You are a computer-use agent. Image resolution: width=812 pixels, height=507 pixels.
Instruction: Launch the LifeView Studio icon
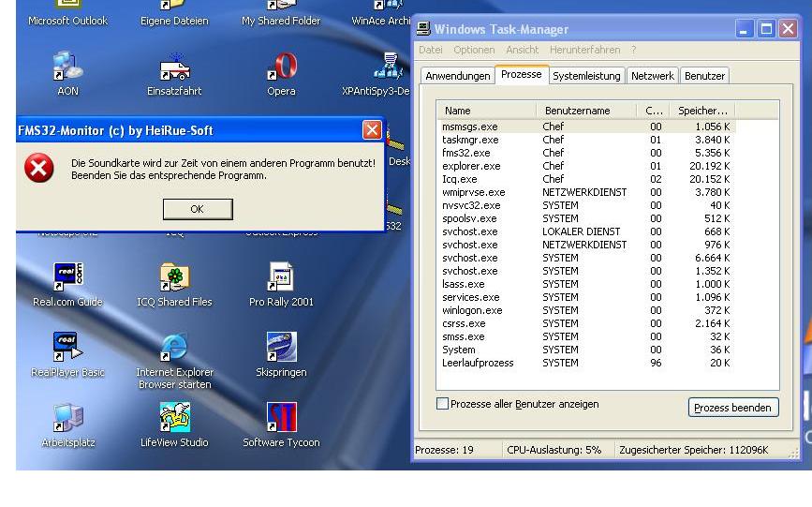click(174, 419)
